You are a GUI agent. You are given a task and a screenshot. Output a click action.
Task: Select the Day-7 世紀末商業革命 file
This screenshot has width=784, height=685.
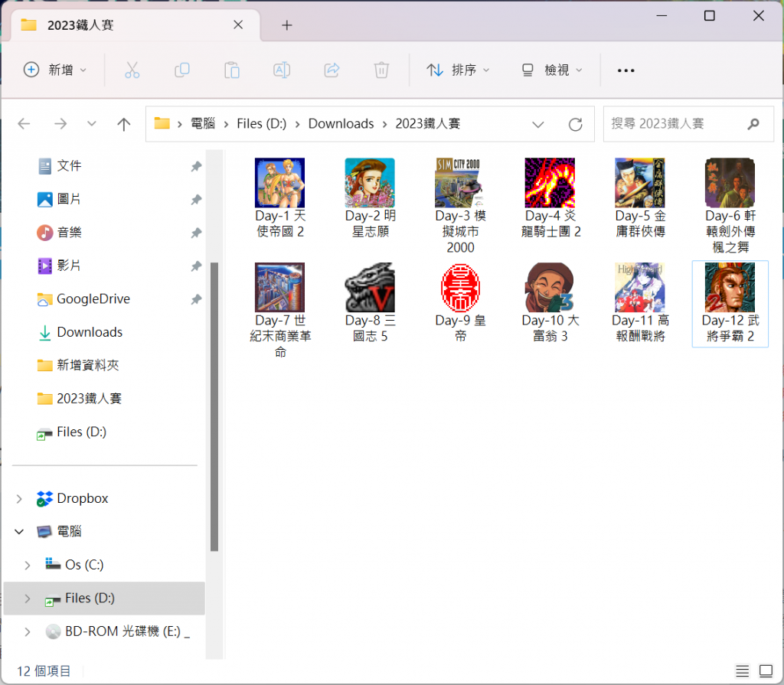[x=280, y=311]
